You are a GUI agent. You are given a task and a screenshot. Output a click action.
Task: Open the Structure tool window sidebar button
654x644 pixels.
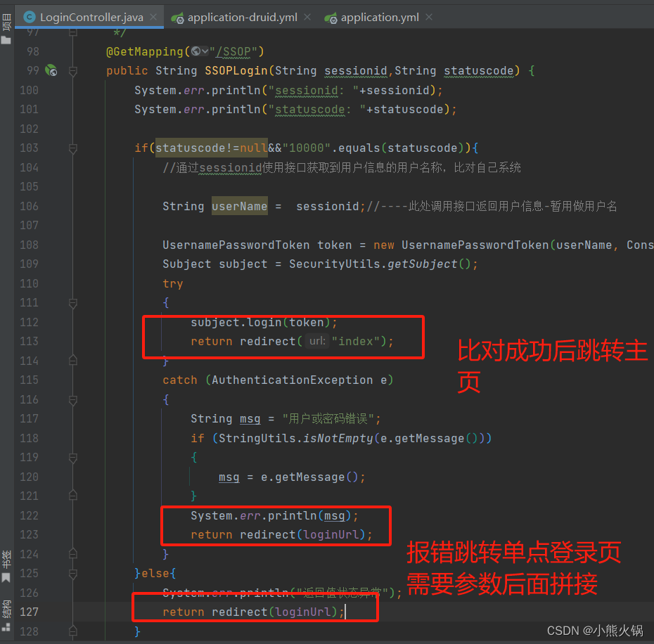point(6,616)
